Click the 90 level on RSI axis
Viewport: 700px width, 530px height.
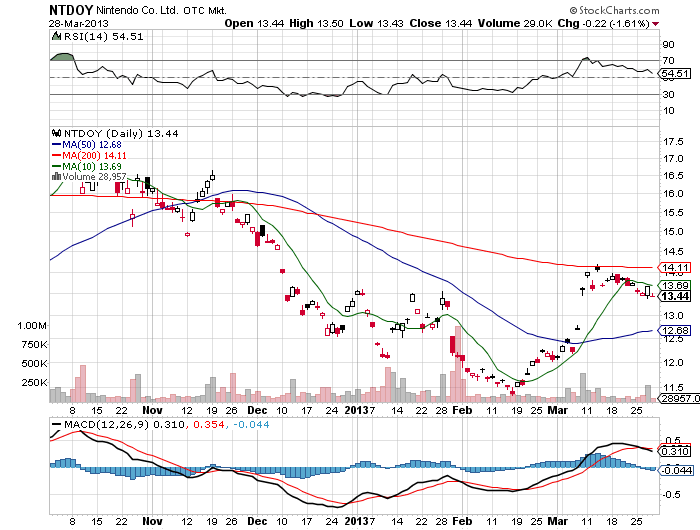point(669,45)
